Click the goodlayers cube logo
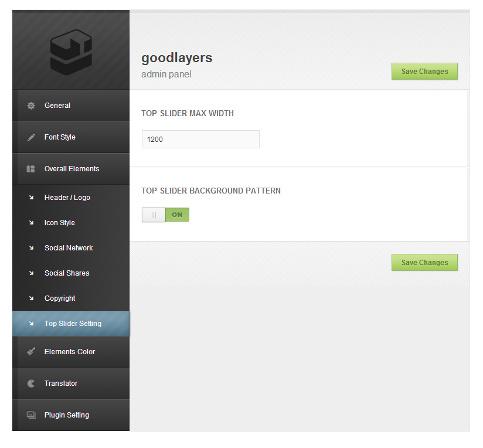 (x=71, y=52)
